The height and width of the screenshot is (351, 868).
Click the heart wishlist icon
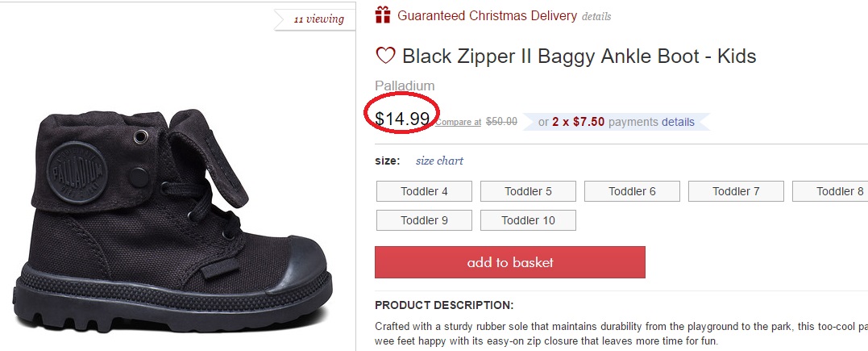(x=386, y=56)
